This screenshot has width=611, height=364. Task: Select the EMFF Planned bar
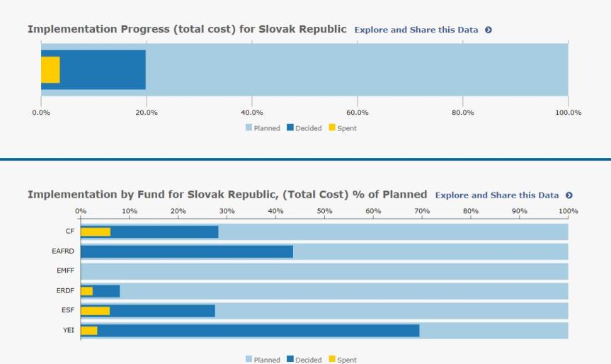coord(324,271)
